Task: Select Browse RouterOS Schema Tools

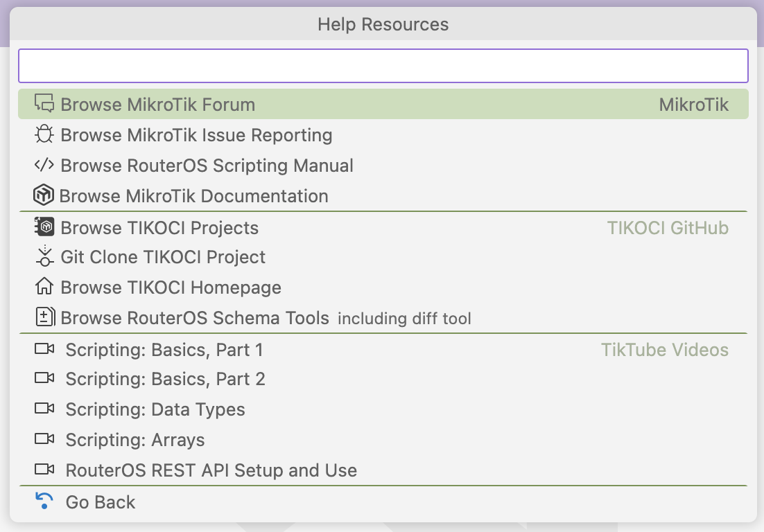Action: tap(383, 318)
